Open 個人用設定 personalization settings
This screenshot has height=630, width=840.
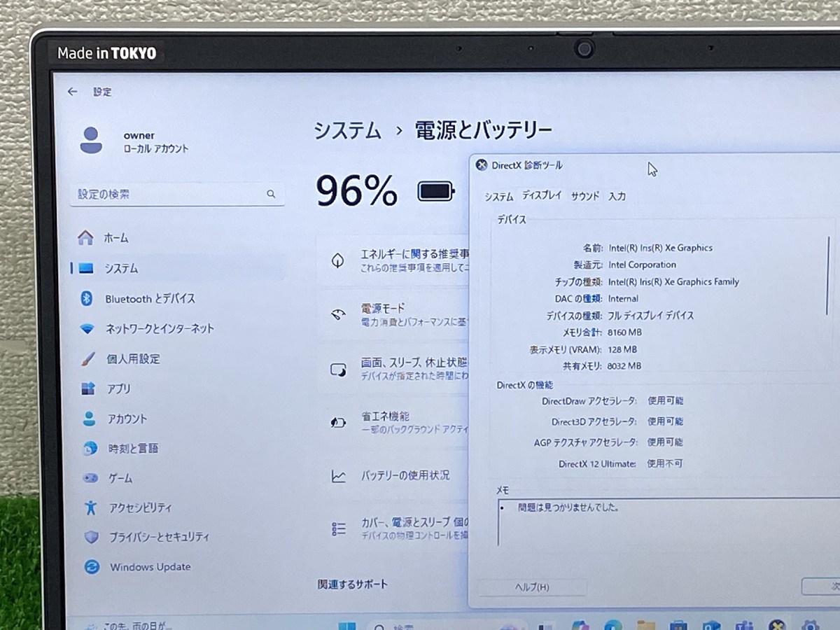tap(177, 359)
